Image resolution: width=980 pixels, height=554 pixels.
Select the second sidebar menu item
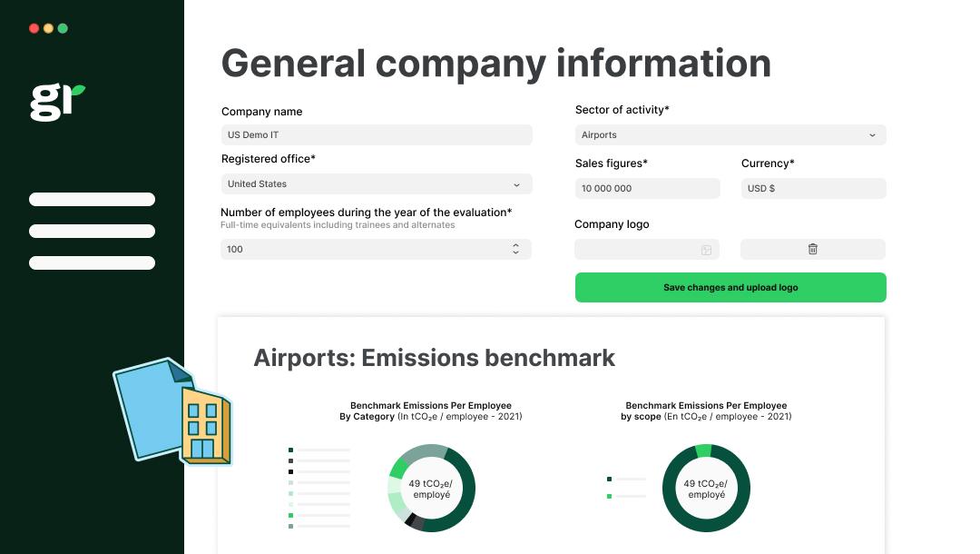pos(92,232)
